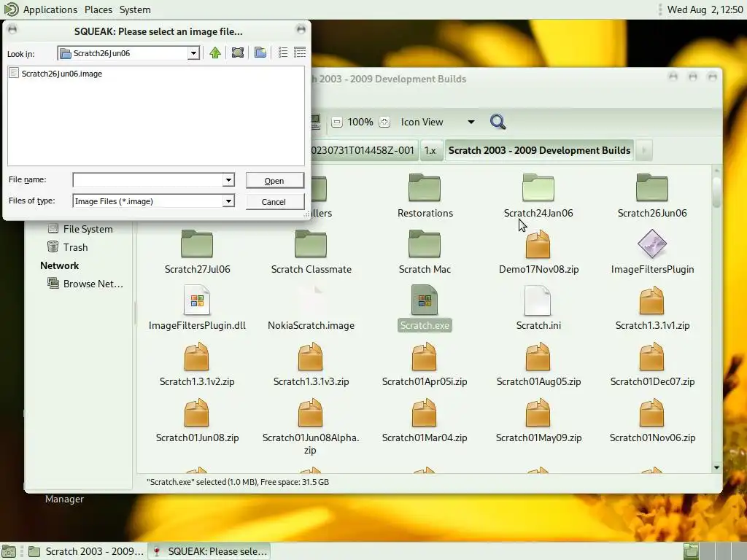747x560 pixels.
Task: Open Browse Network in sidebar
Action: tap(85, 284)
